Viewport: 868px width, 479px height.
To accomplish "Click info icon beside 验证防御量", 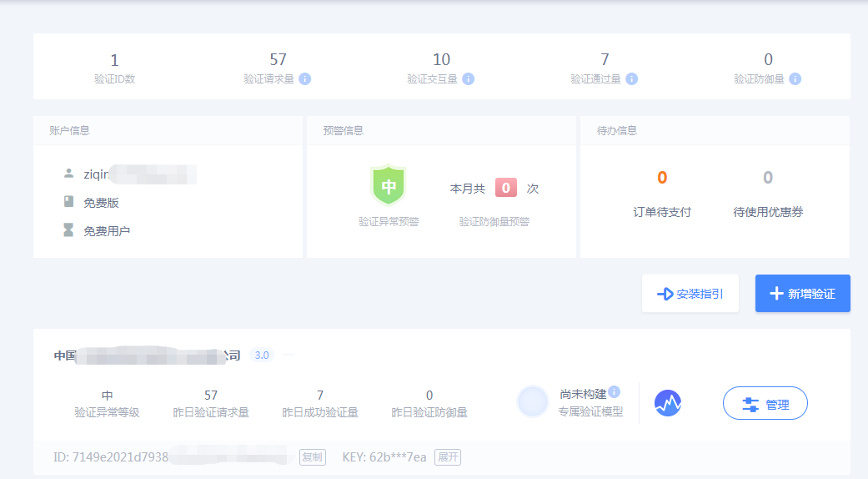I will click(795, 79).
